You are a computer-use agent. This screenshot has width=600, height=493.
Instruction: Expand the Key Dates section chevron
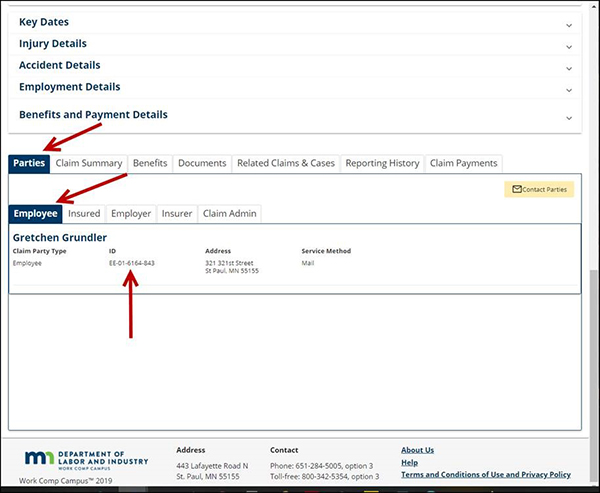point(568,24)
